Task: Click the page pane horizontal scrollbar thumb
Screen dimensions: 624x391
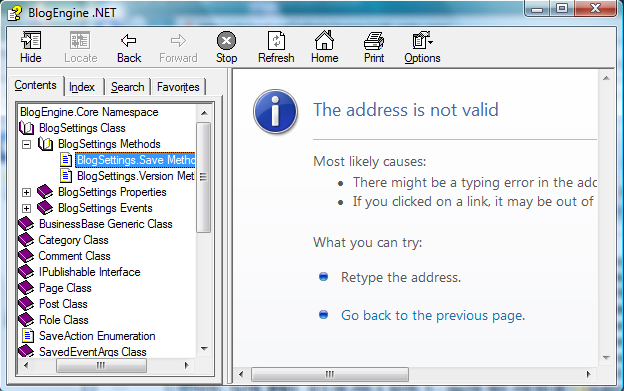Action: coord(330,374)
